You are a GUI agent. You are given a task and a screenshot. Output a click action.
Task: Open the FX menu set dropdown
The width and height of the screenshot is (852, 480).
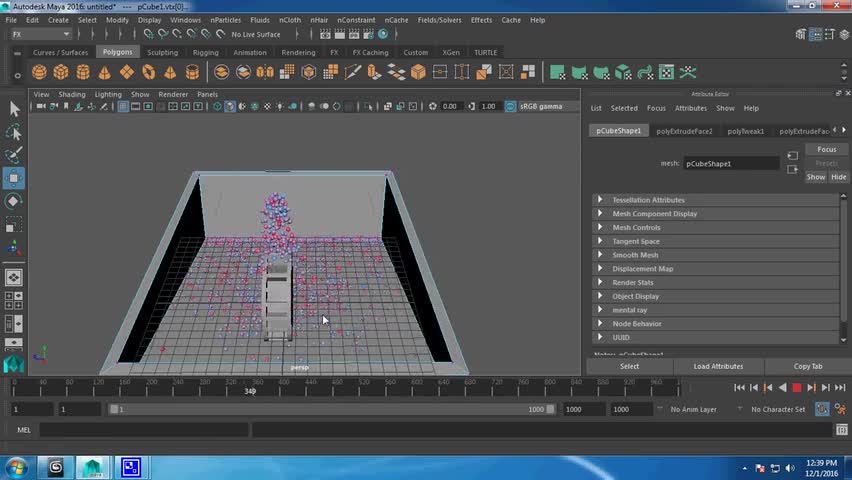pyautogui.click(x=40, y=34)
